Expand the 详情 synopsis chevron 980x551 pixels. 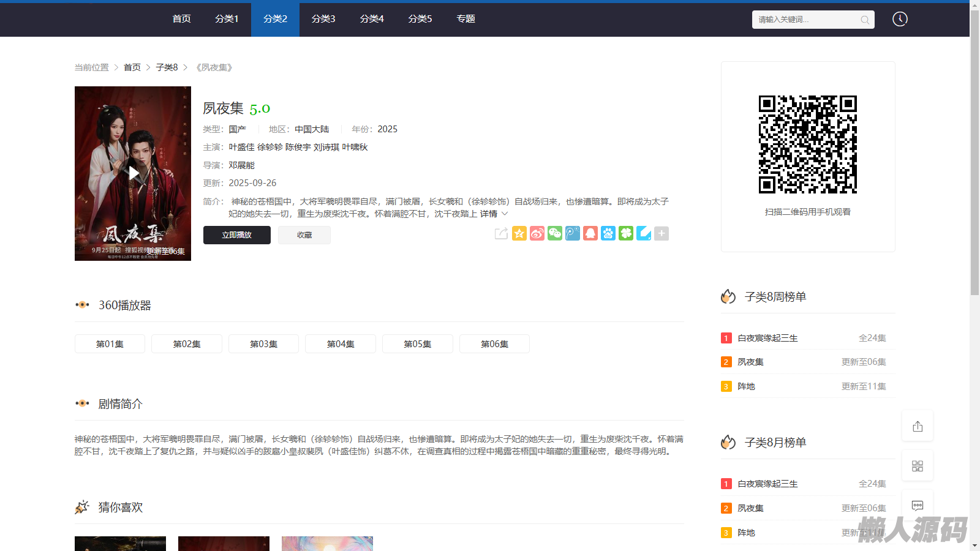pos(505,214)
